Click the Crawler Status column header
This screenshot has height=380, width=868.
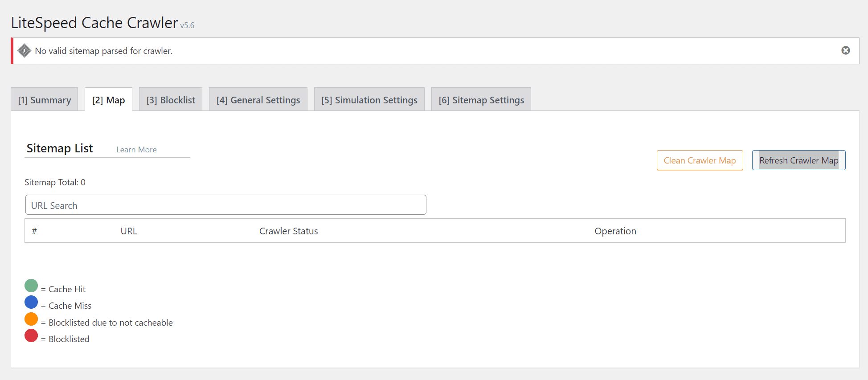tap(288, 231)
